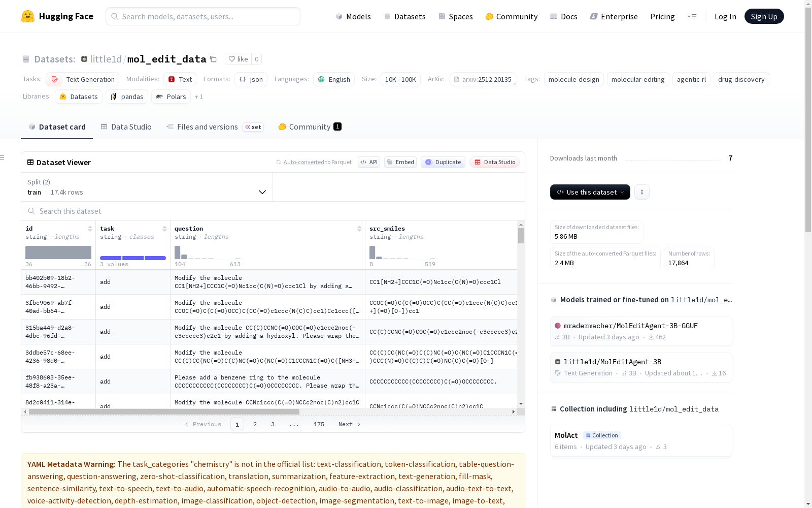Select the agentic-rl tag
The width and height of the screenshot is (812, 508).
pyautogui.click(x=691, y=79)
